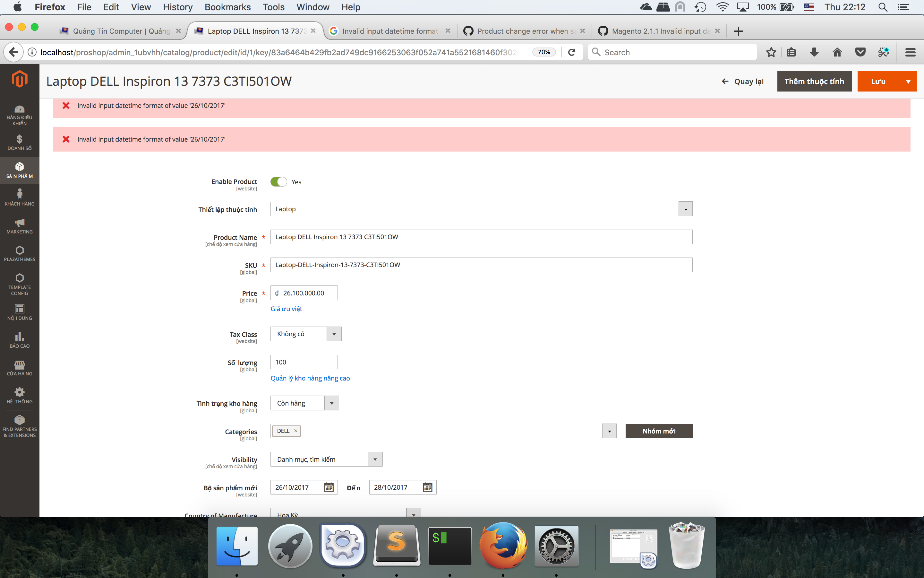Reload the current page

[x=572, y=52]
